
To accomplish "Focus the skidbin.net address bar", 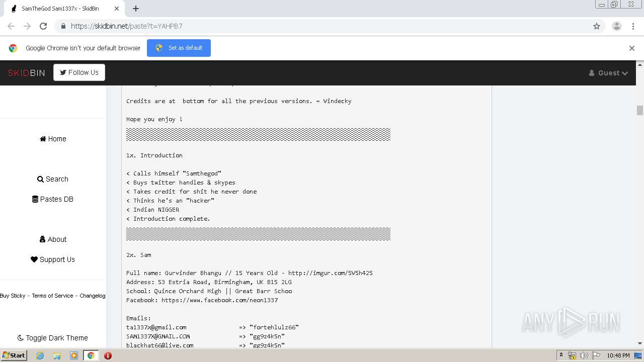I will (322, 26).
